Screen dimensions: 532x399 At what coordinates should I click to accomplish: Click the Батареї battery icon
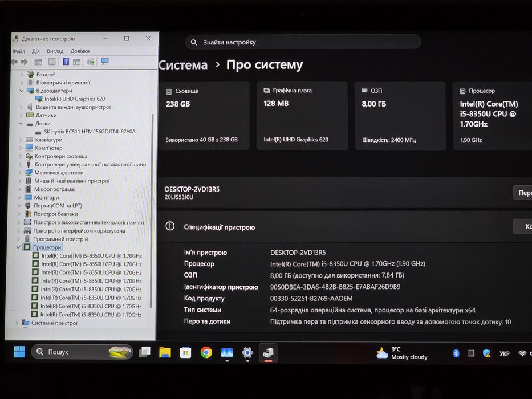click(31, 74)
